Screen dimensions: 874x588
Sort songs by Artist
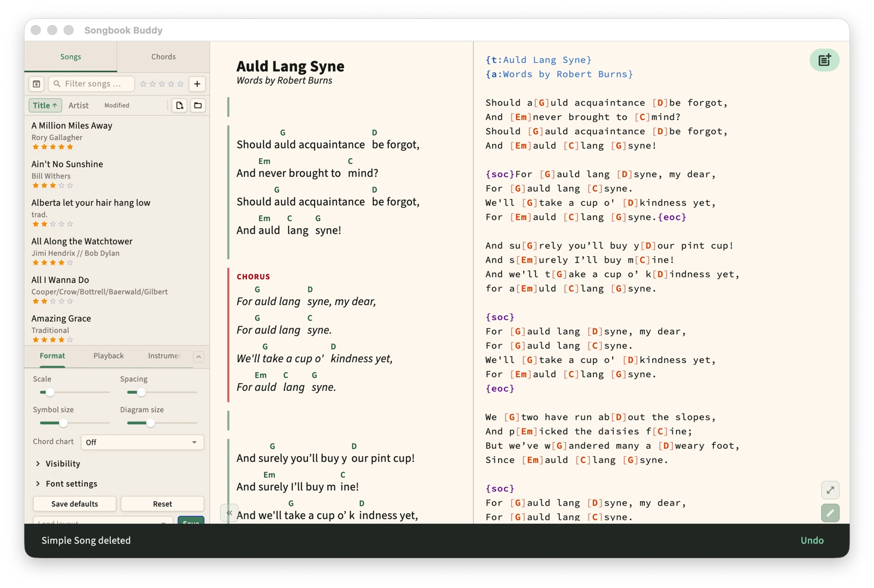(x=78, y=105)
